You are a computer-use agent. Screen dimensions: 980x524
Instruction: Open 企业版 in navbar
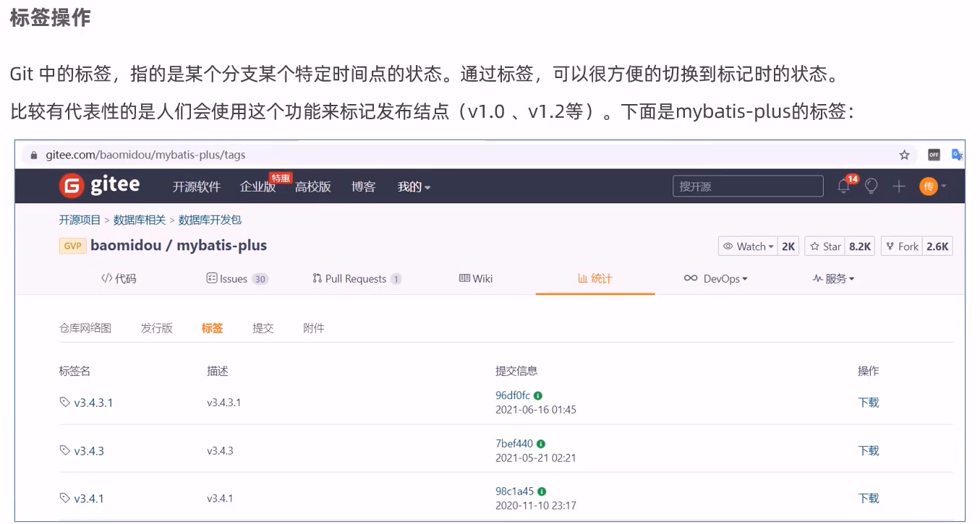click(258, 186)
